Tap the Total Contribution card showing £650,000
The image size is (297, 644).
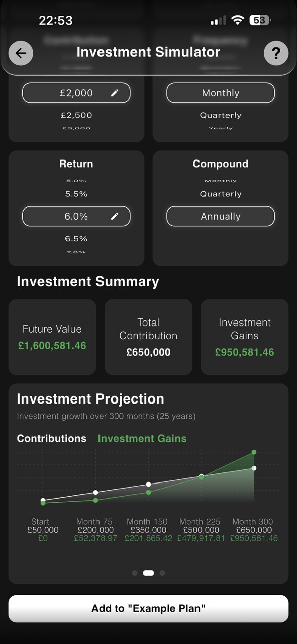click(148, 337)
